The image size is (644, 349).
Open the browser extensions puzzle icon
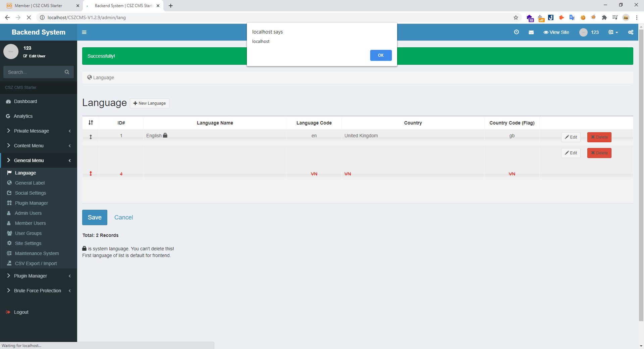(x=604, y=17)
